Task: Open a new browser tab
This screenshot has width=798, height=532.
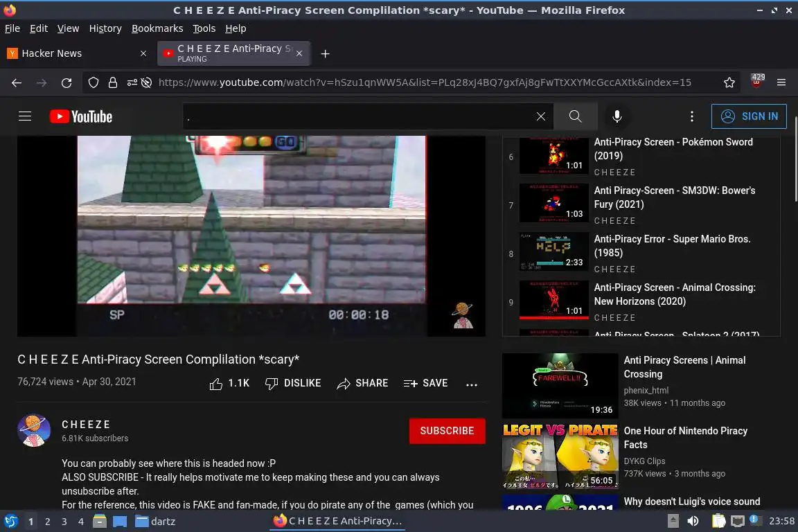Action: (325, 53)
